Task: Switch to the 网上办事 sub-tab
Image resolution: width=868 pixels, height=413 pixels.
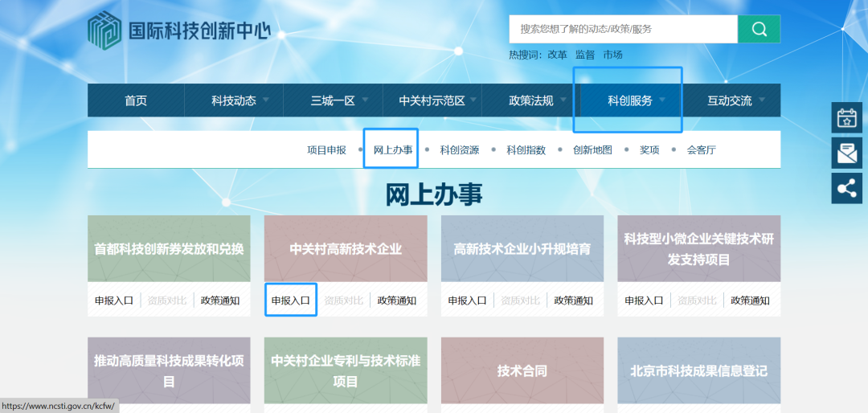Action: coord(393,150)
